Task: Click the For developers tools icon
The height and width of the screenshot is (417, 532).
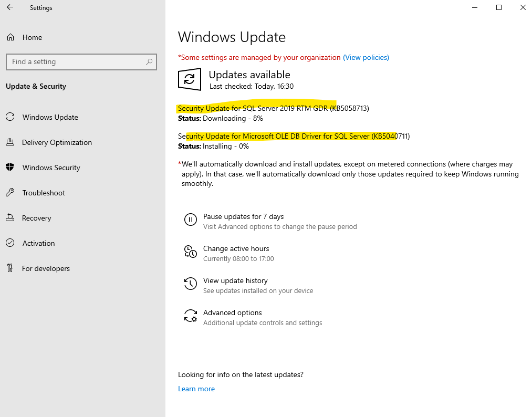Action: pos(10,268)
